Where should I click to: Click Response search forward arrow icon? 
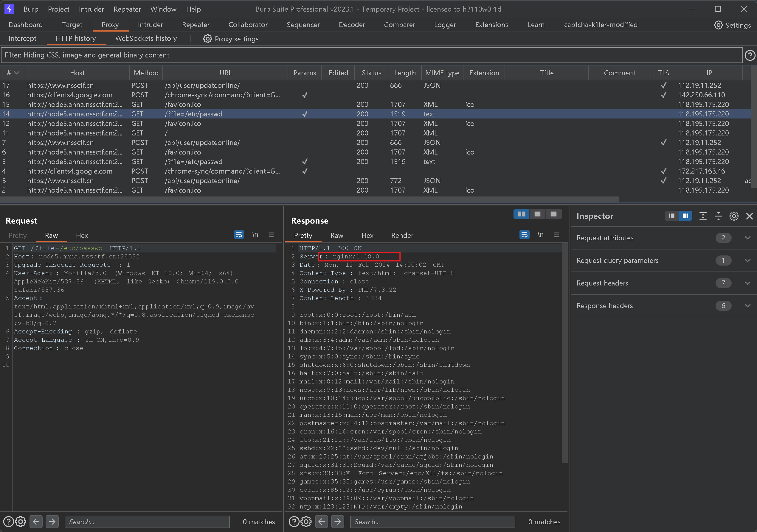(337, 522)
